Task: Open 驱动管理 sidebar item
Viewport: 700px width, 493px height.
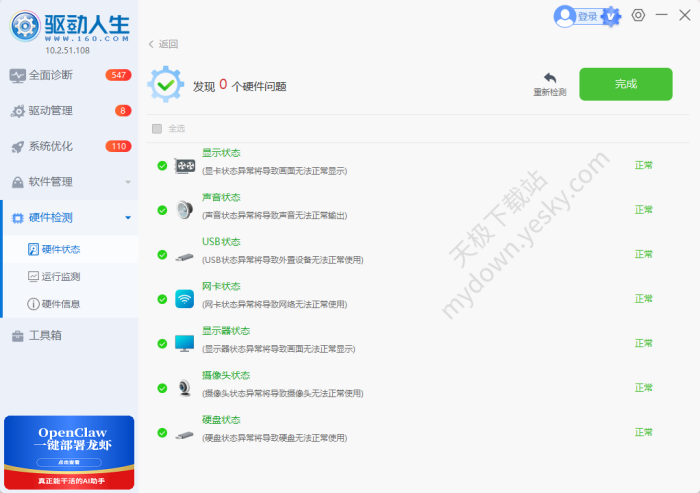Action: tap(50, 110)
